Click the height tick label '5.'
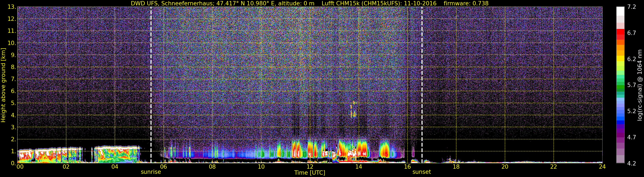The height and width of the screenshot is (177, 644). point(13,103)
